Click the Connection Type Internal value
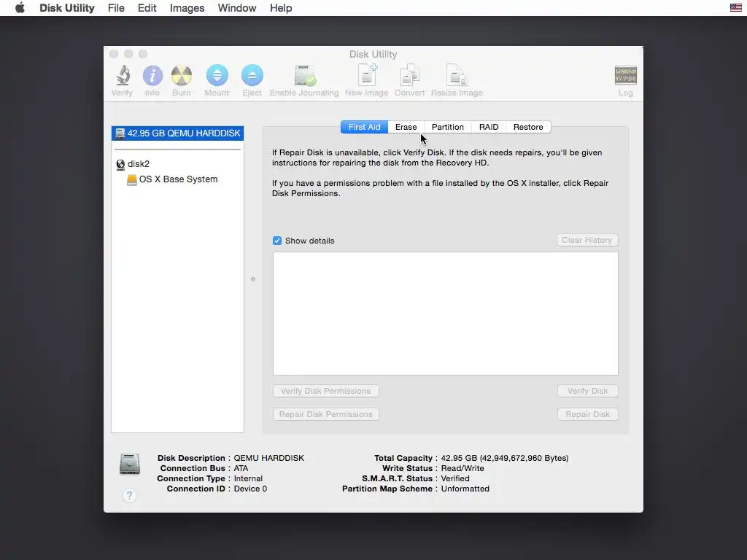 pos(248,478)
